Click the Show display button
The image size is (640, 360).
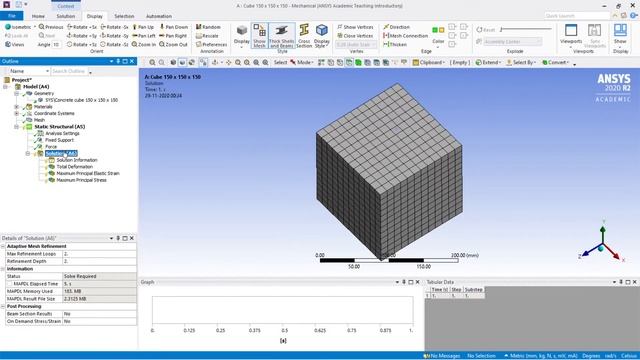click(620, 36)
